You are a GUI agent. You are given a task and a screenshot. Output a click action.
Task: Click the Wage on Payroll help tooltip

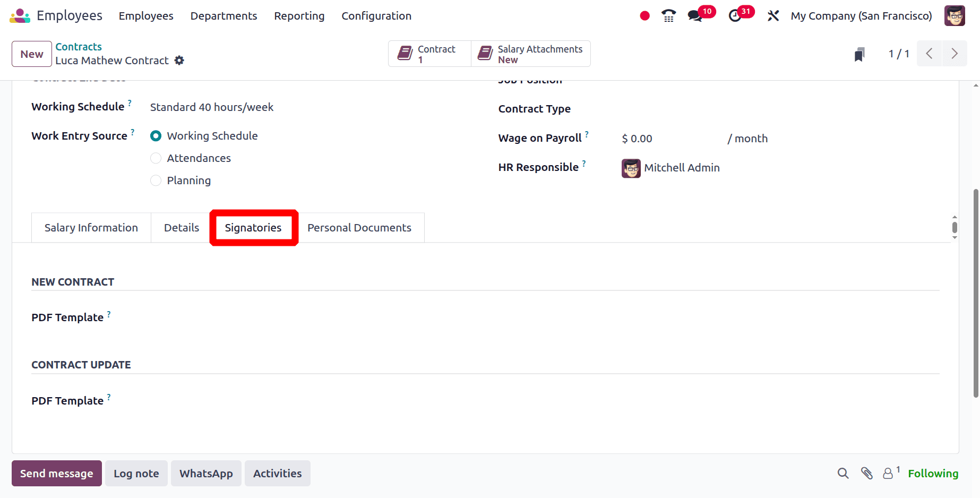point(587,134)
